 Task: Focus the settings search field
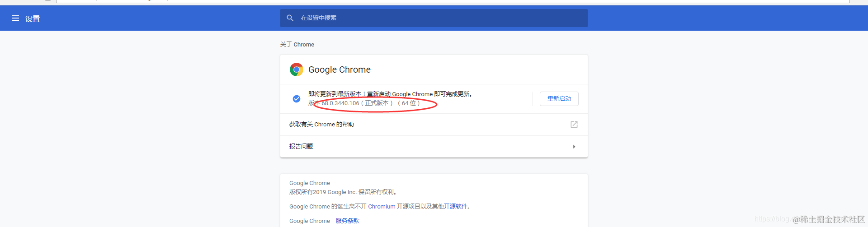(434, 18)
